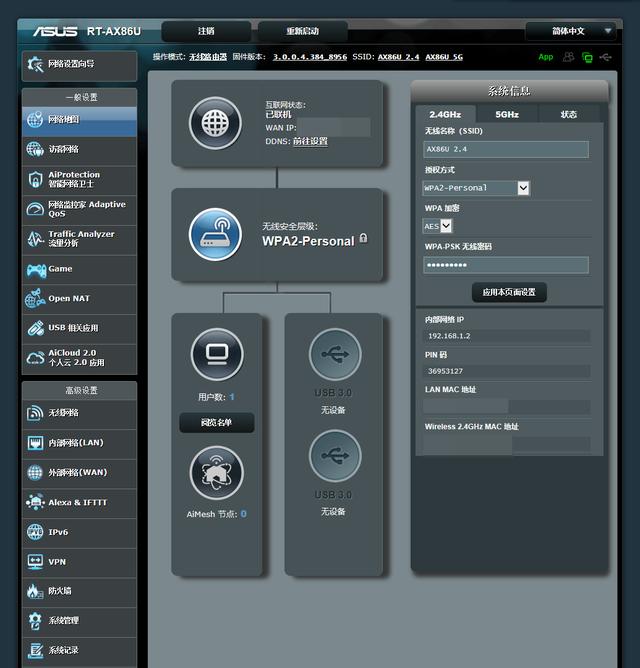Screen dimensions: 640x668
Task: Switch to the 5GHz tab
Action: (507, 115)
